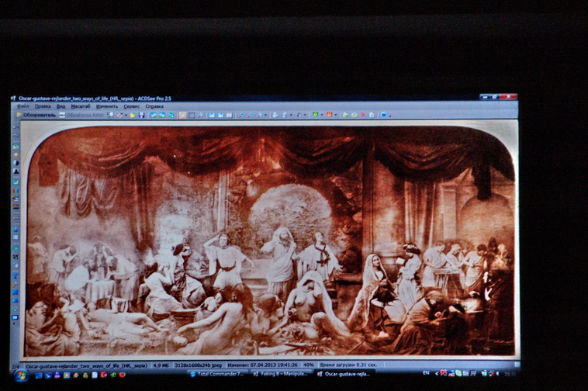The image size is (588, 391).
Task: Click the Обозреватель browser button
Action: click(x=36, y=115)
